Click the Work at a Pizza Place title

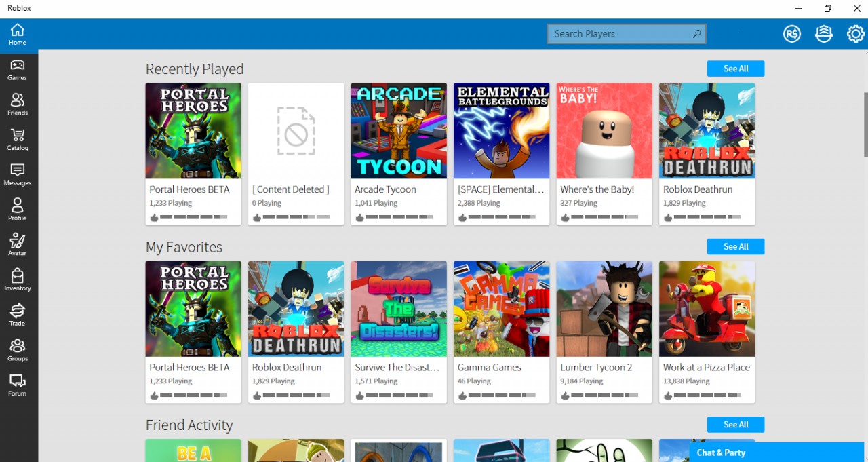[x=707, y=367]
